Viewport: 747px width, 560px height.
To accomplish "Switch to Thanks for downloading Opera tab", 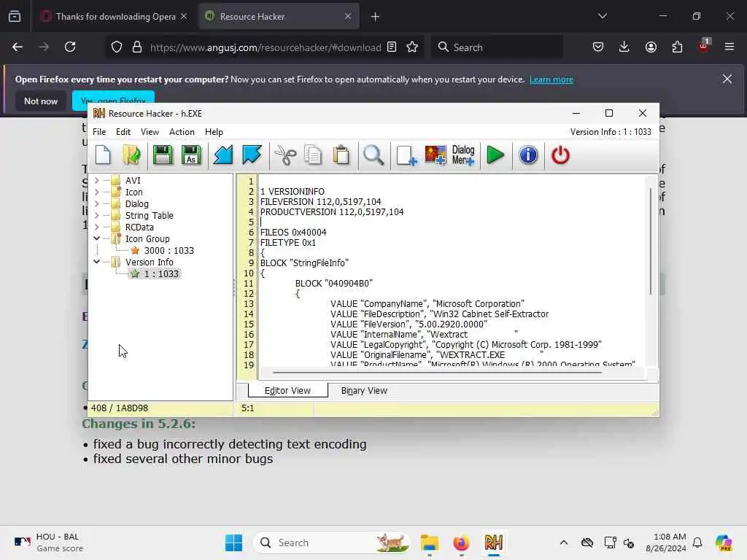I will coord(115,17).
